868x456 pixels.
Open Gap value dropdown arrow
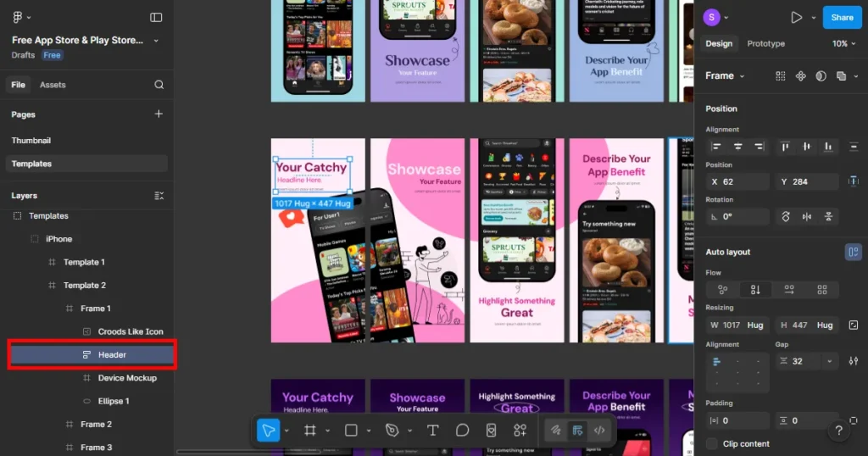[829, 361]
